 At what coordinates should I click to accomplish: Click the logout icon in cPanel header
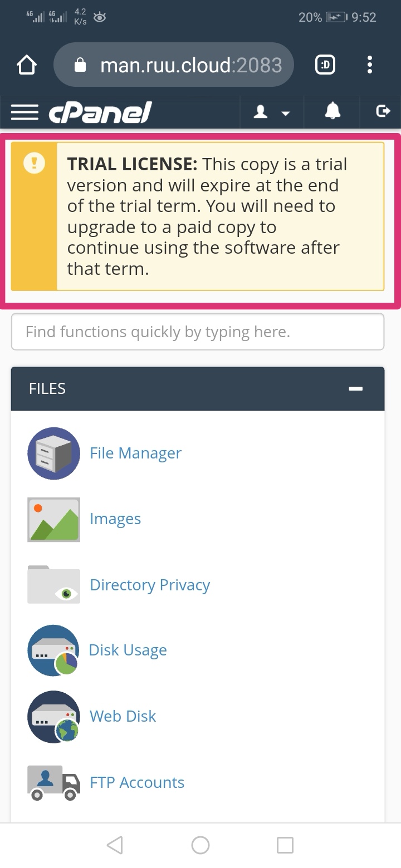tap(383, 112)
